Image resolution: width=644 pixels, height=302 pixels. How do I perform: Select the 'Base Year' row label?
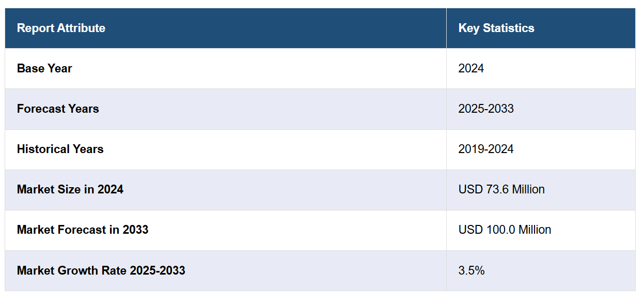click(44, 68)
